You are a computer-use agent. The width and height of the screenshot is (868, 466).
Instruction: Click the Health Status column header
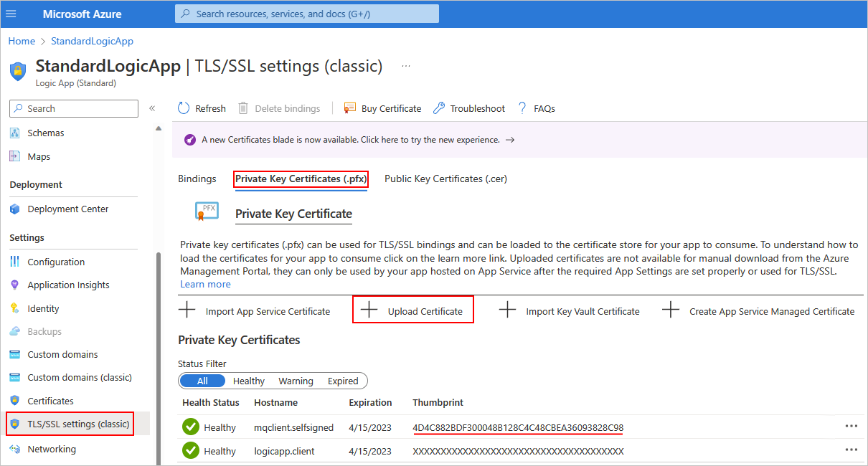tap(211, 402)
